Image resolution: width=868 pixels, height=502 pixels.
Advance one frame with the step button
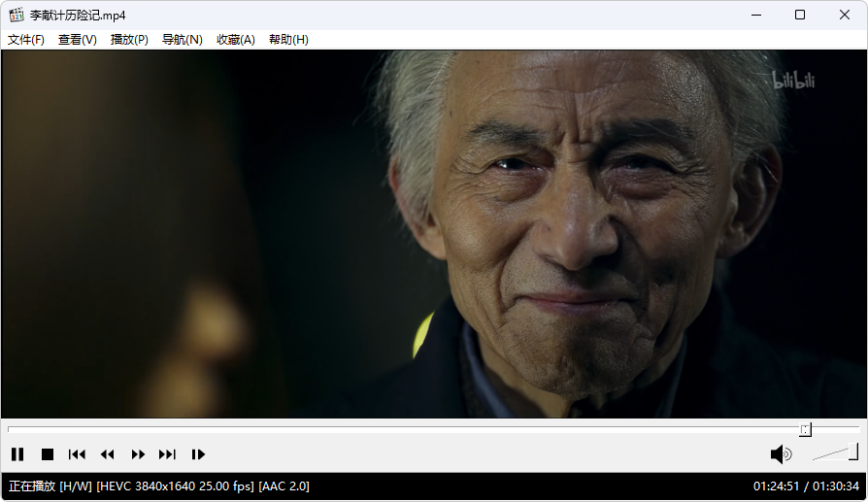(198, 454)
